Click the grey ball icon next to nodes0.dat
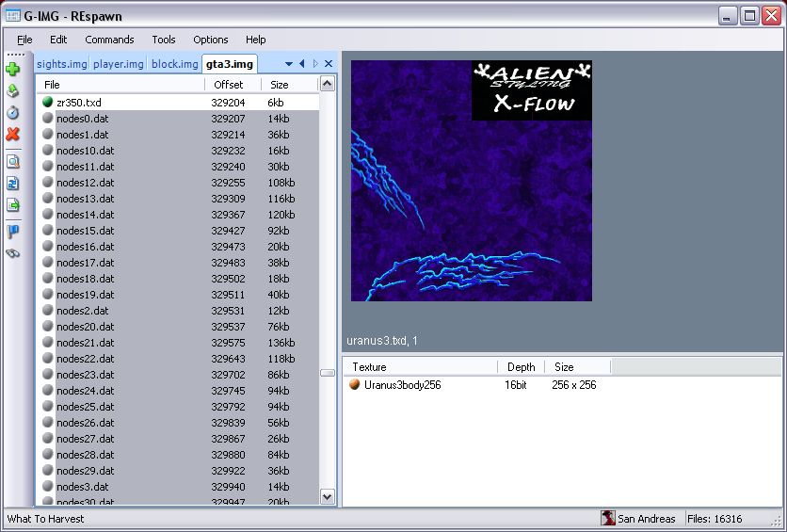The height and width of the screenshot is (532, 787). pos(48,118)
